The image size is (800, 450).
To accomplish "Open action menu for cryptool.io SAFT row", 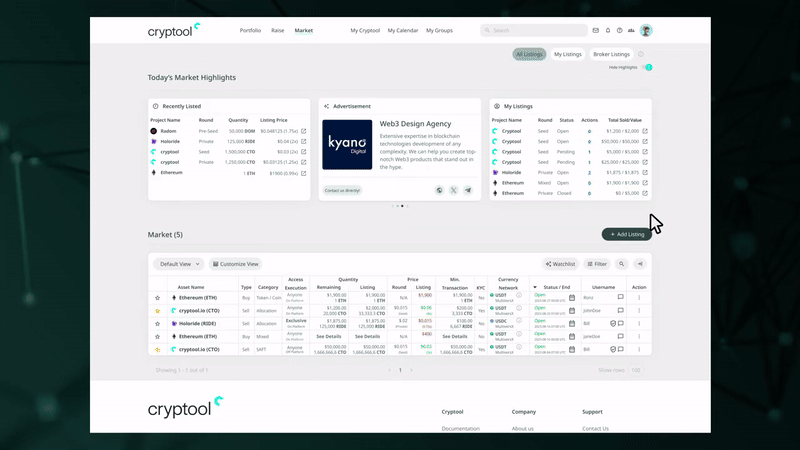I will pos(639,349).
